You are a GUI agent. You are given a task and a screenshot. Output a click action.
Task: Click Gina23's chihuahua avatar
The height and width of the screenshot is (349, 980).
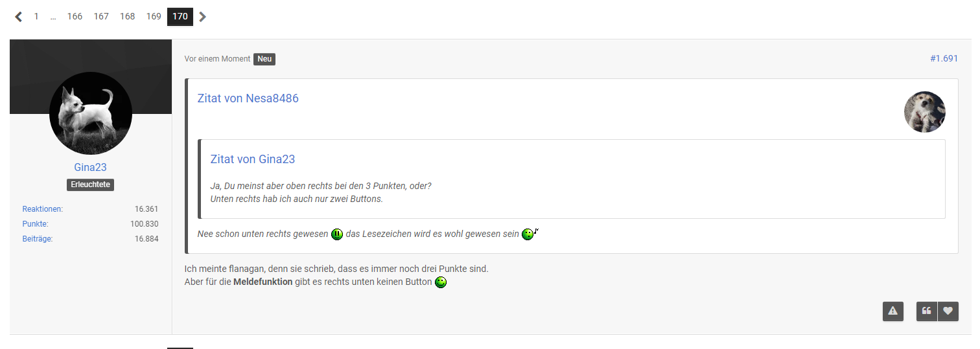point(91,113)
